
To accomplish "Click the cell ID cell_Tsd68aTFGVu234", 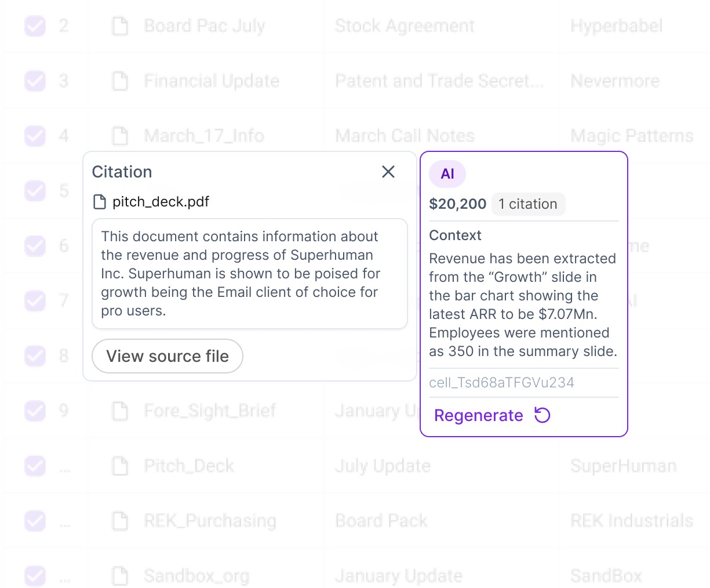I will [x=501, y=383].
